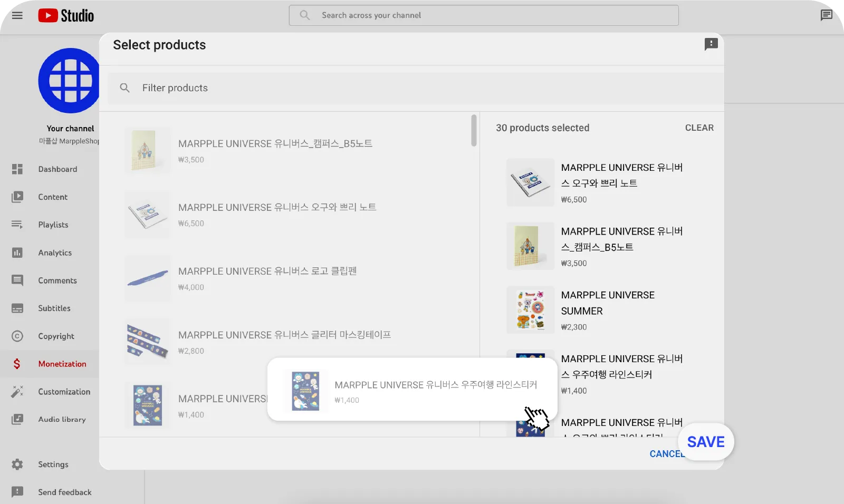Open the top-right comments icon
This screenshot has width=844, height=504.
pos(826,15)
